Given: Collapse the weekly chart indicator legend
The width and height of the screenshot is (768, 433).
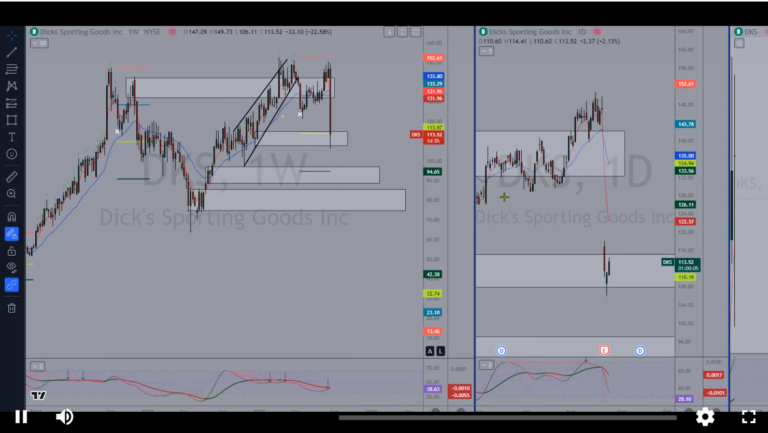Looking at the screenshot, I should click(43, 43).
